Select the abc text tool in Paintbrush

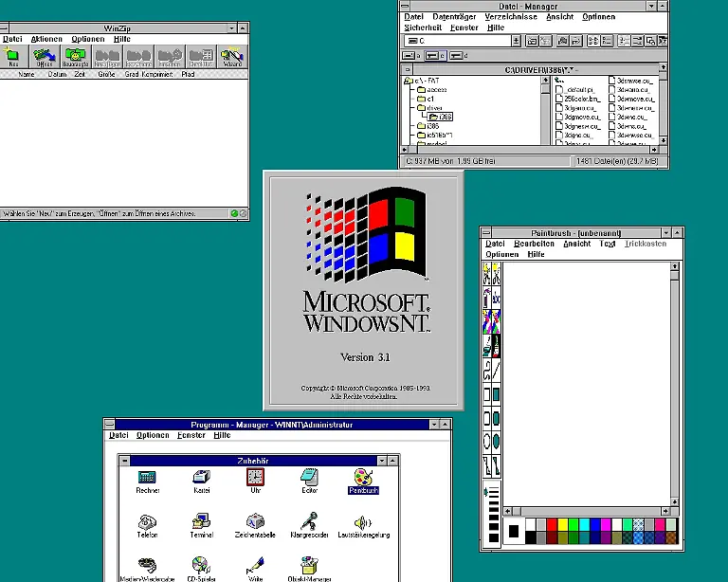coord(497,298)
